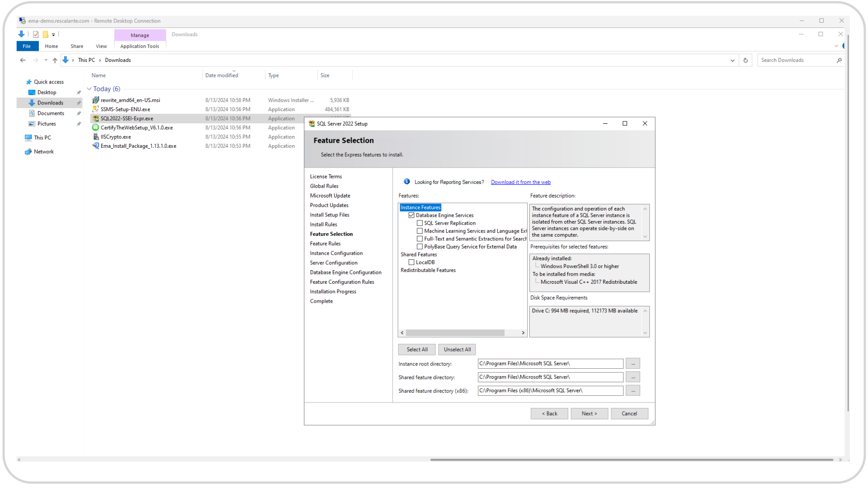Click the This PC computer icon

point(28,137)
